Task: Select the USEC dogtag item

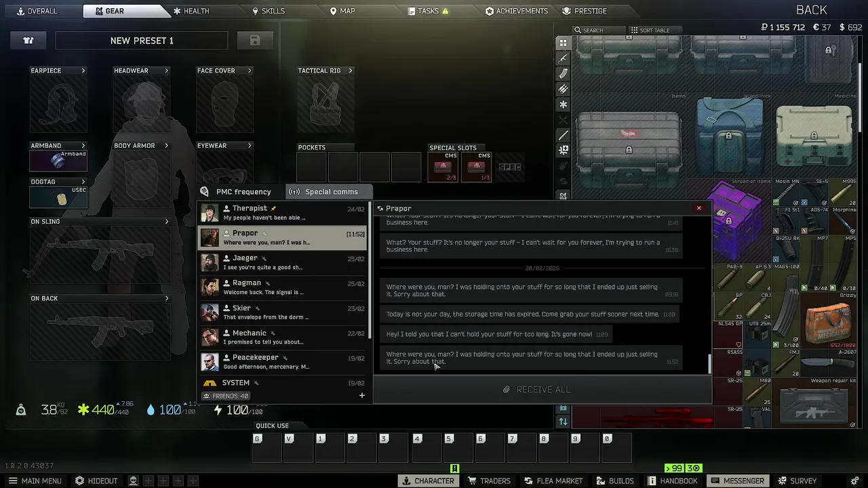Action: [x=58, y=197]
